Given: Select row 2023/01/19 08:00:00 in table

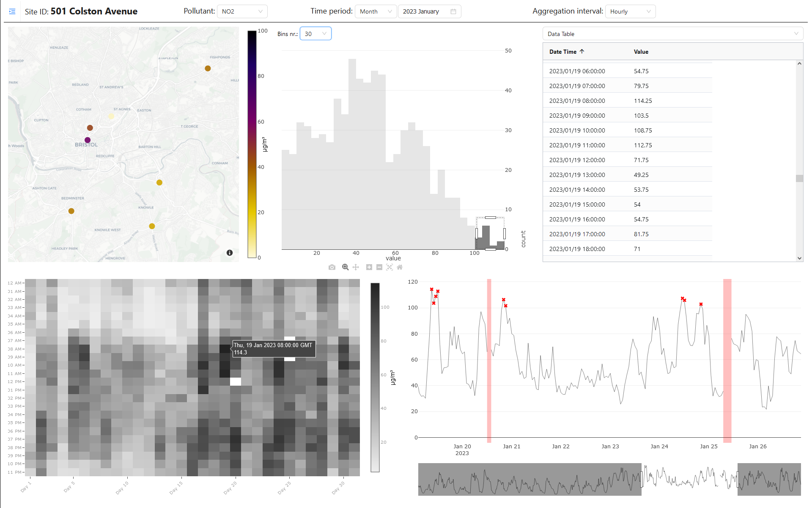Looking at the screenshot, I should click(627, 101).
